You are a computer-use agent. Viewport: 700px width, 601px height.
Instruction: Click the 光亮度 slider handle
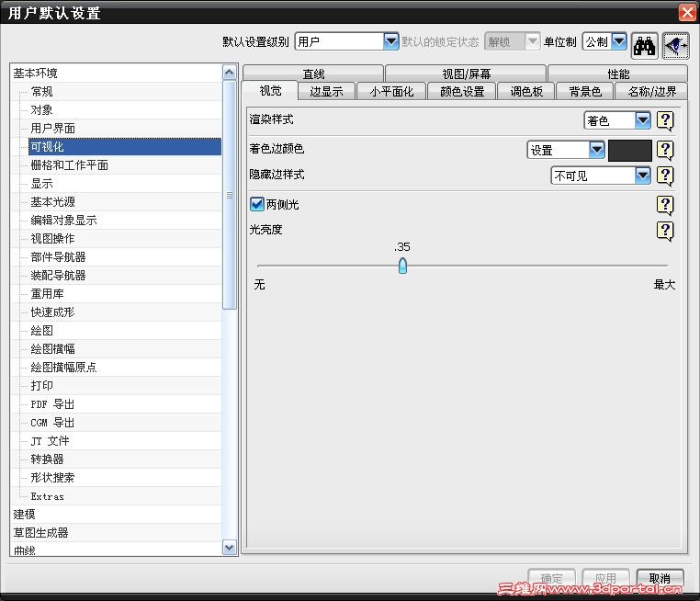pyautogui.click(x=402, y=266)
